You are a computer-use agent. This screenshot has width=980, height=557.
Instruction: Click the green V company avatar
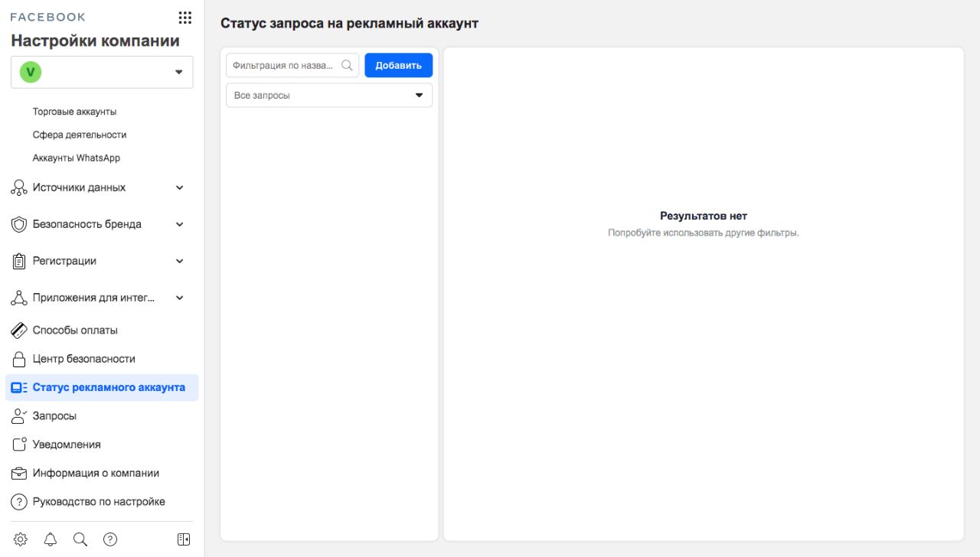[31, 72]
